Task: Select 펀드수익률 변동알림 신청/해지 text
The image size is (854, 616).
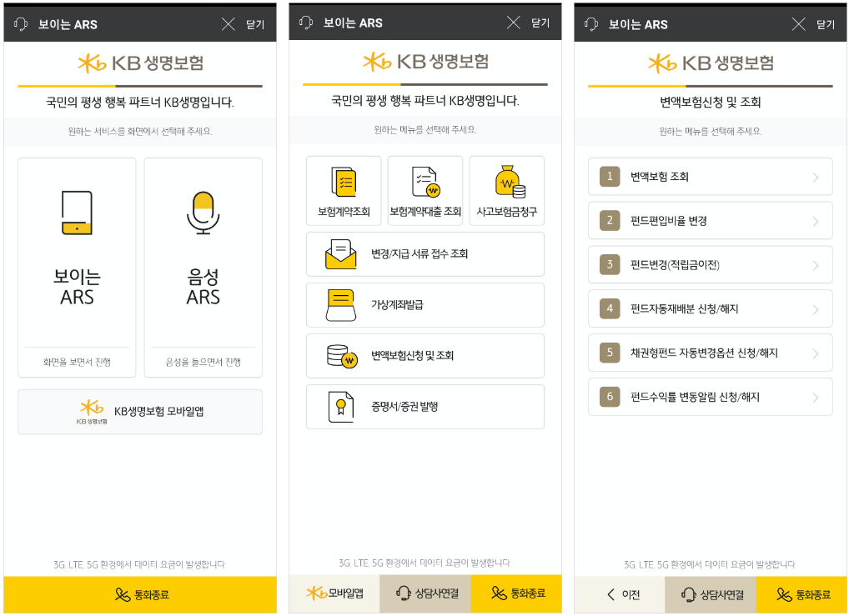Action: point(695,398)
